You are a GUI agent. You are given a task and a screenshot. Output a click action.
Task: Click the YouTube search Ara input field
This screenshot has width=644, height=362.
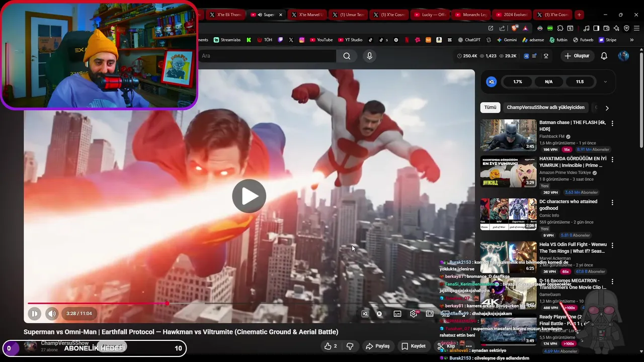[x=267, y=56]
